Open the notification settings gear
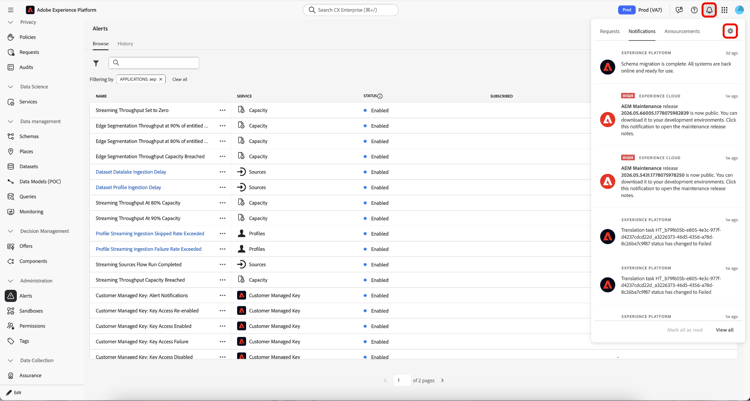 click(730, 31)
